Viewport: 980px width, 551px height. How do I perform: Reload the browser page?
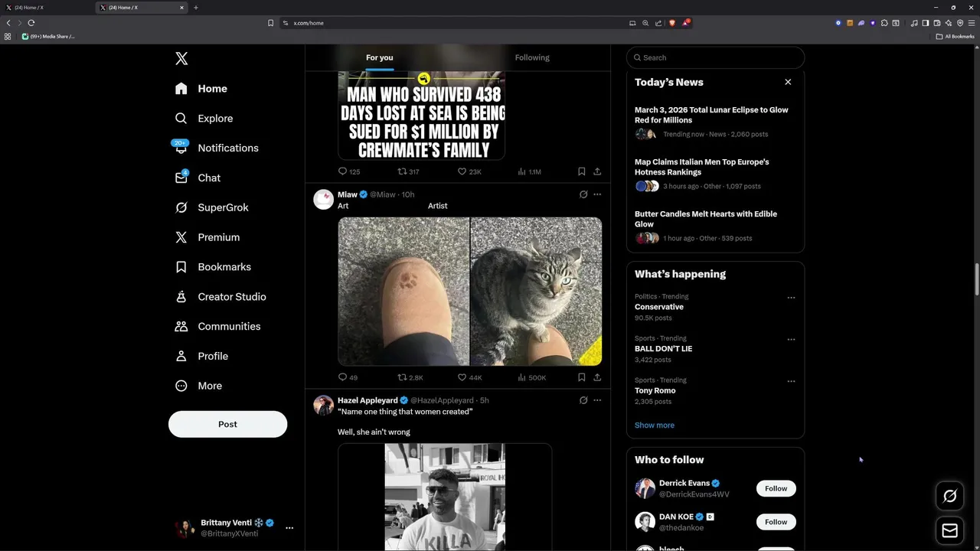(x=31, y=23)
